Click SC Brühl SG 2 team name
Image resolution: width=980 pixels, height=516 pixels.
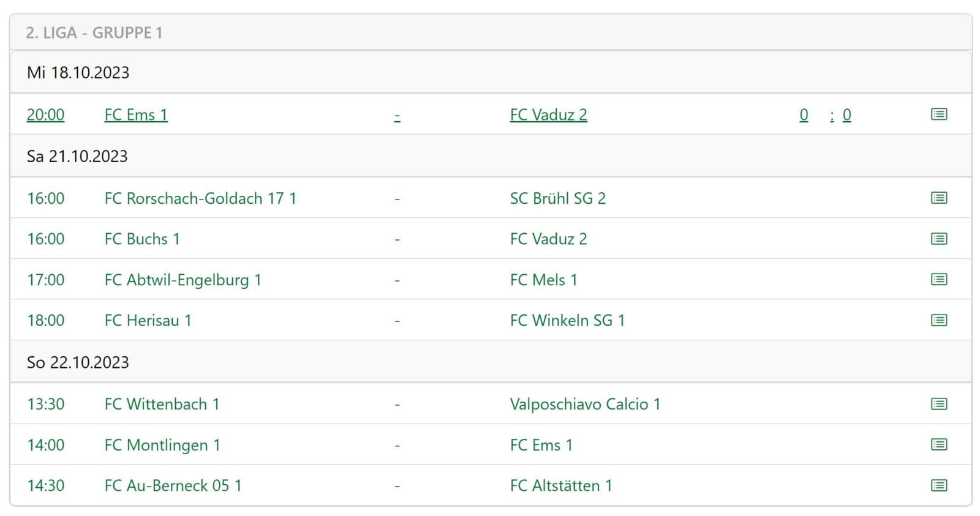tap(557, 198)
